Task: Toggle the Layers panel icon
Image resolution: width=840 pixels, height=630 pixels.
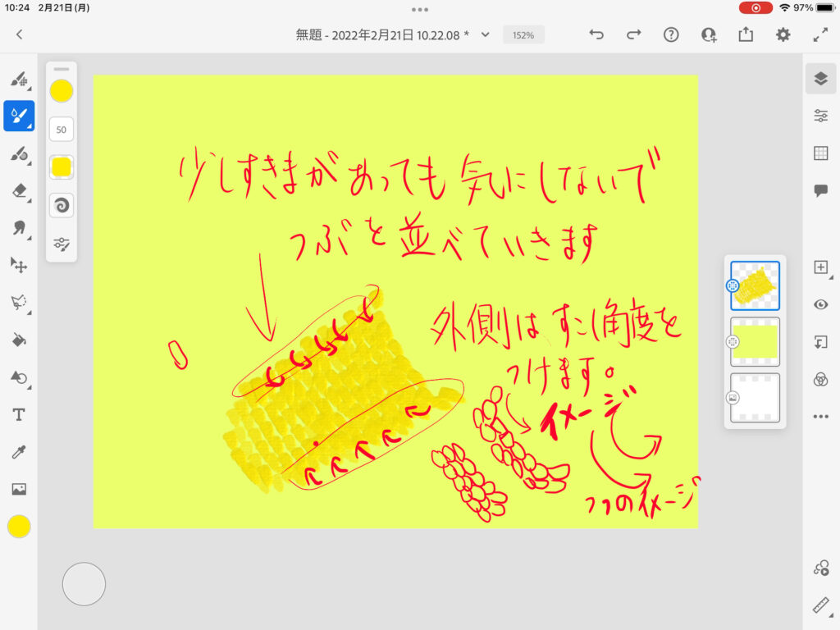Action: point(820,79)
